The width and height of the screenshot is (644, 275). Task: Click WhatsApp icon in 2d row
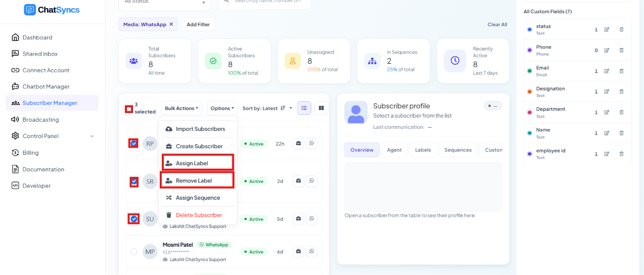coord(312,181)
